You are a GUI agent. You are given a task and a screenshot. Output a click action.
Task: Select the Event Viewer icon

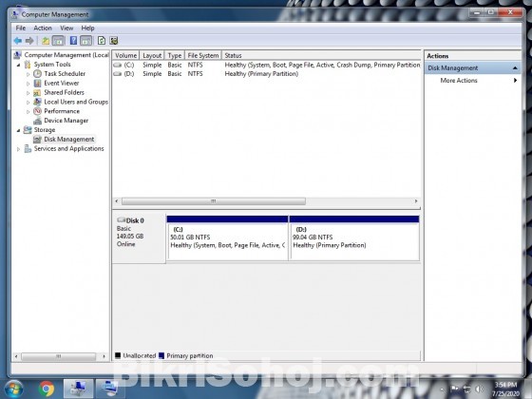click(37, 84)
